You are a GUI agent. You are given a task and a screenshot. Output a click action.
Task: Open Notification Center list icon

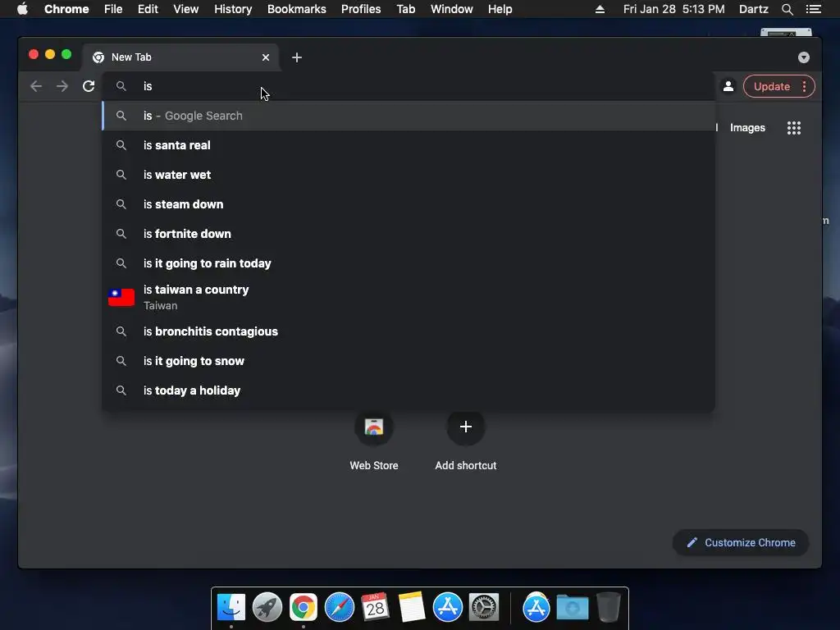[x=813, y=9]
